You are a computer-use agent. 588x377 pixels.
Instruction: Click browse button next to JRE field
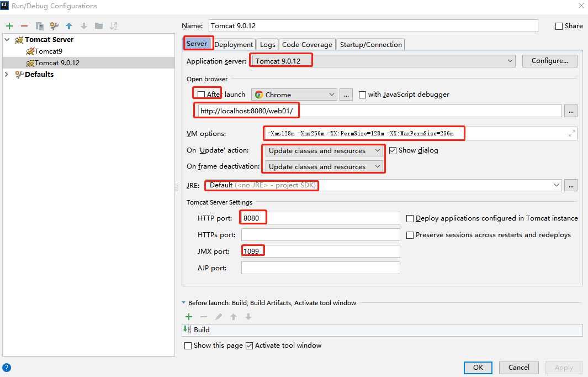pyautogui.click(x=571, y=185)
